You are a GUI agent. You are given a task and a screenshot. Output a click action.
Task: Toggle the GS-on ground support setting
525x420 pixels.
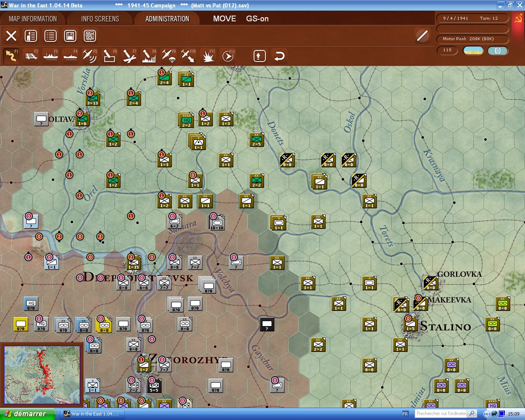point(257,18)
